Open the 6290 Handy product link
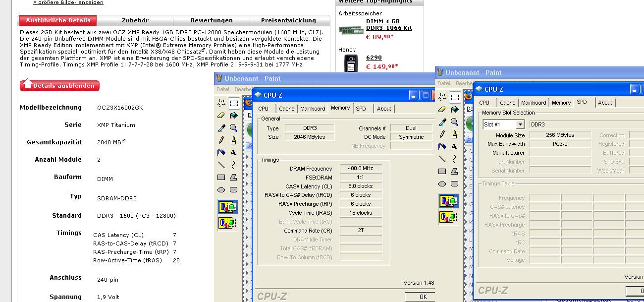644x302 pixels. coord(374,58)
